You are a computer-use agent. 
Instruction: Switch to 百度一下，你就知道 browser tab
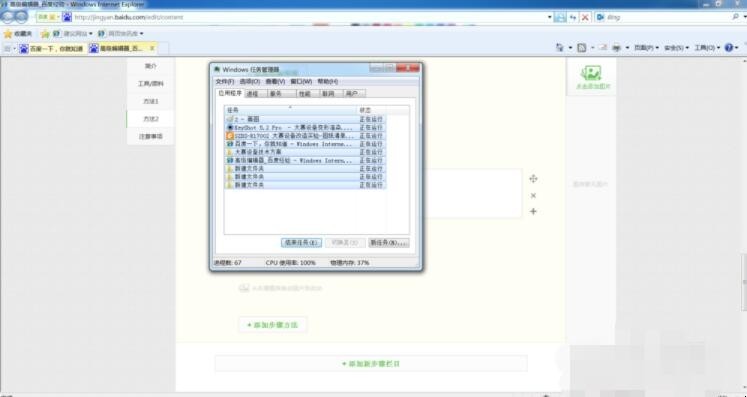click(52, 49)
